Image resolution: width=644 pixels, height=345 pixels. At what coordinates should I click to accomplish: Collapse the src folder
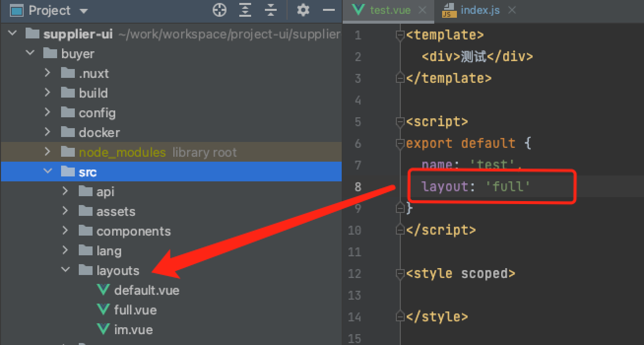tap(48, 172)
